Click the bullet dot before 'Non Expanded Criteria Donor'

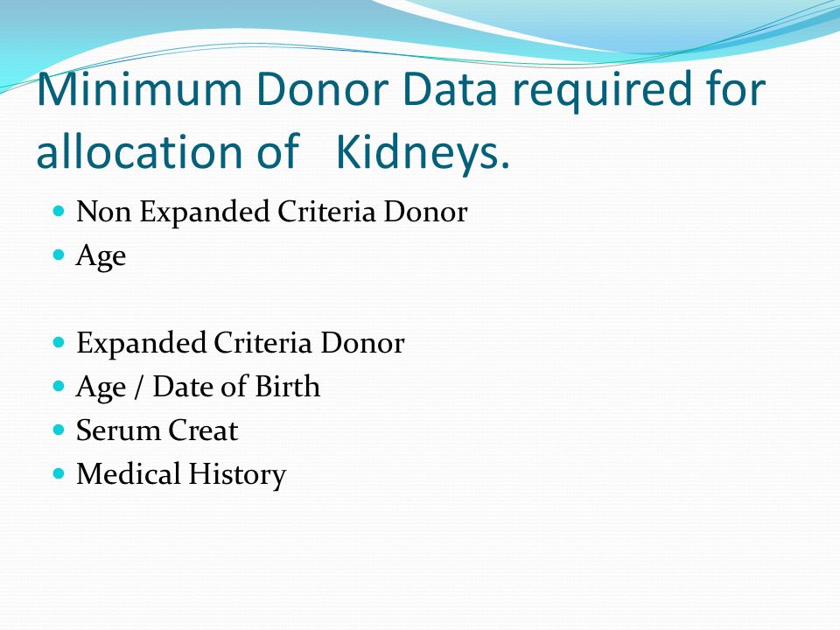coord(59,211)
